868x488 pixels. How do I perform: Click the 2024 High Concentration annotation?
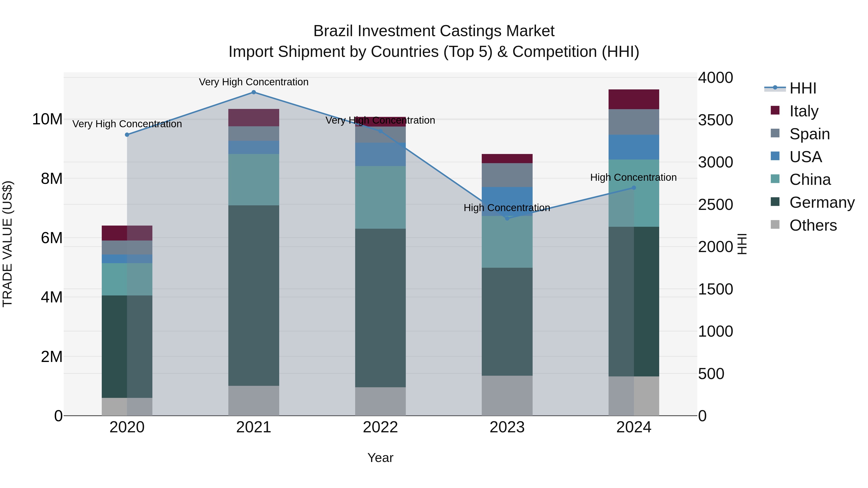(633, 177)
